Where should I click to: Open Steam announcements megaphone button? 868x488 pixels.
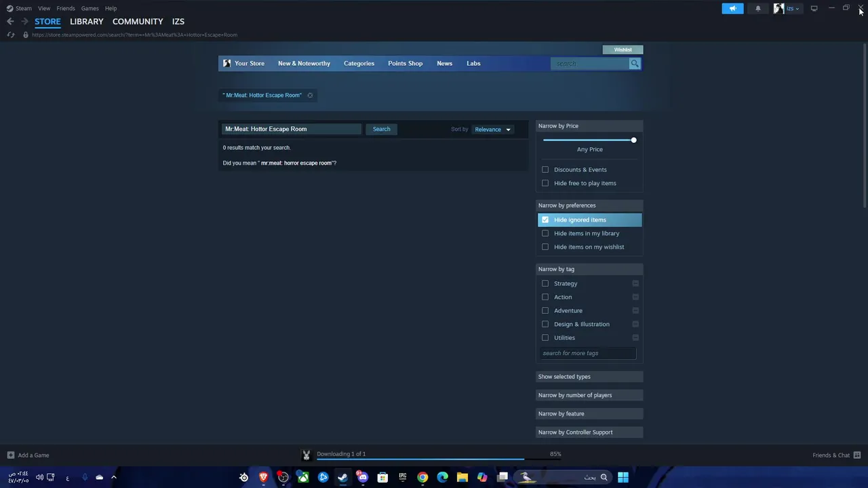[x=732, y=8]
